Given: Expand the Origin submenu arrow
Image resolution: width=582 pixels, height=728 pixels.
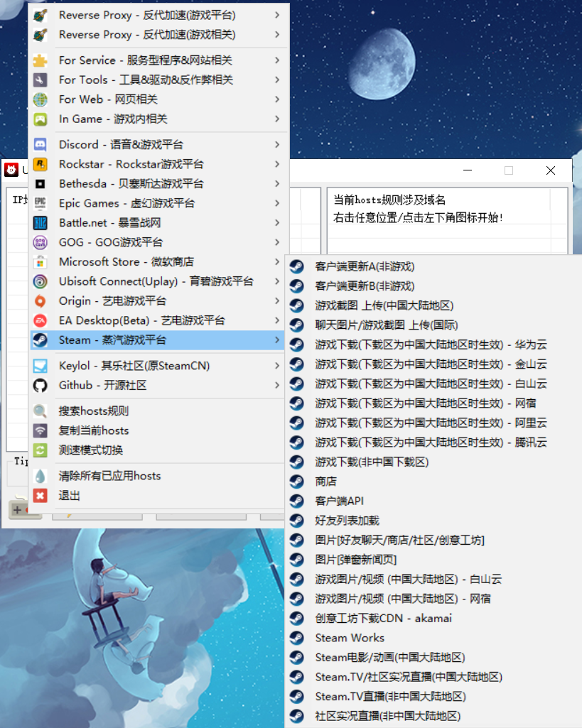Looking at the screenshot, I should (277, 301).
